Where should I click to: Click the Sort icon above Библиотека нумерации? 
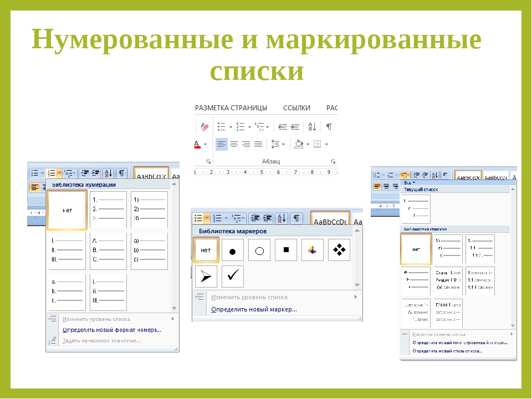(108, 173)
